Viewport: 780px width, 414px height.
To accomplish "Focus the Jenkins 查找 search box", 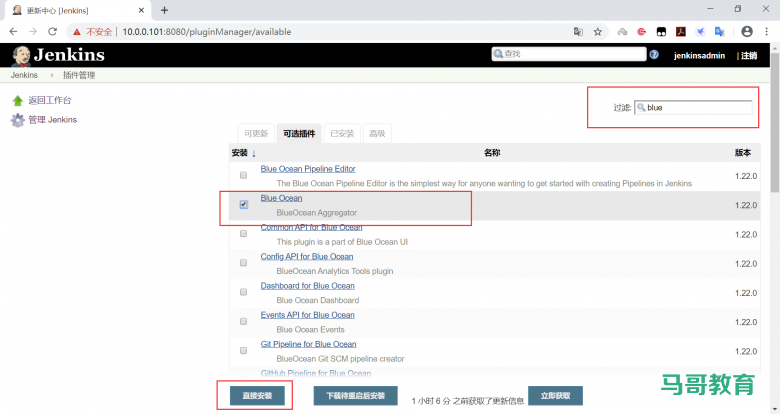I will (569, 54).
